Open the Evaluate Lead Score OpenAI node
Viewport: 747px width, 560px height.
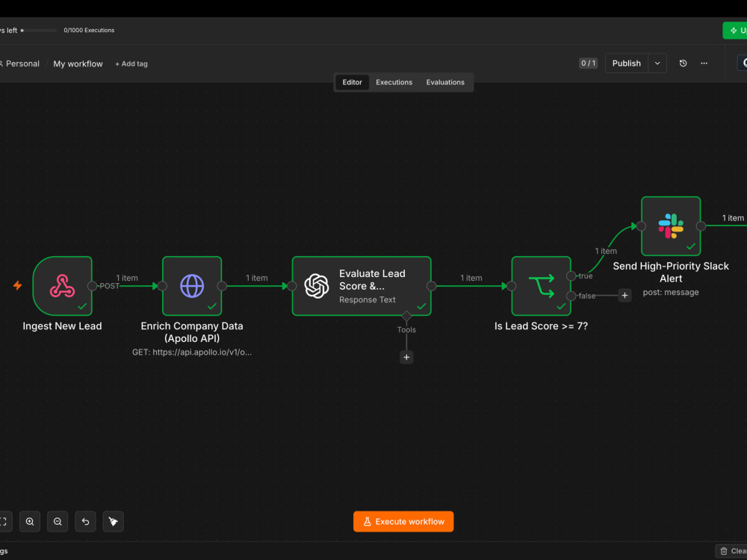362,286
